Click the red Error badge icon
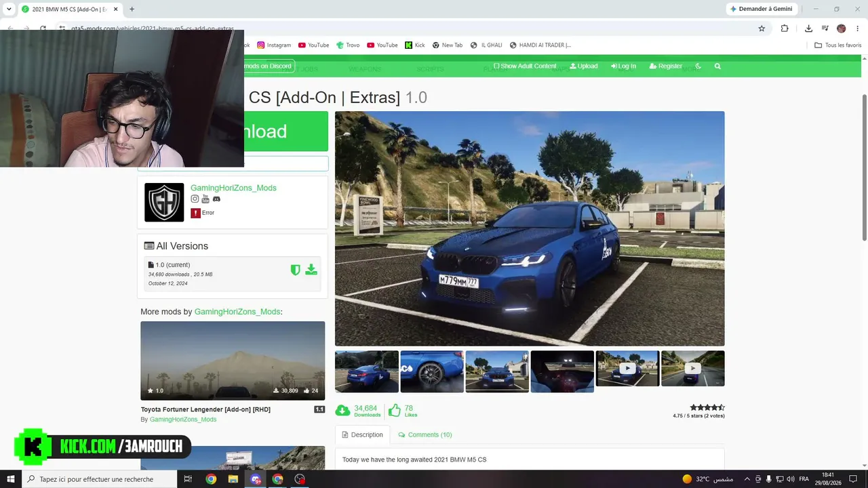 pos(195,213)
